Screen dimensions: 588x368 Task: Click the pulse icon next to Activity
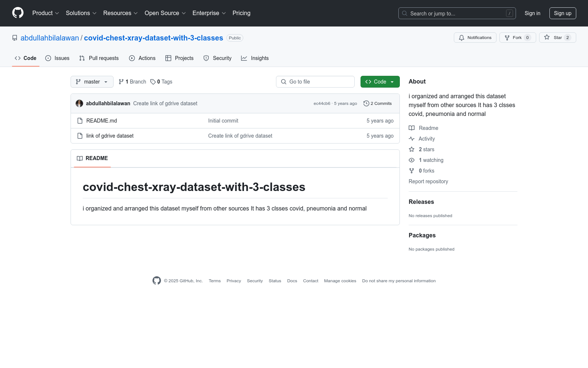click(412, 139)
